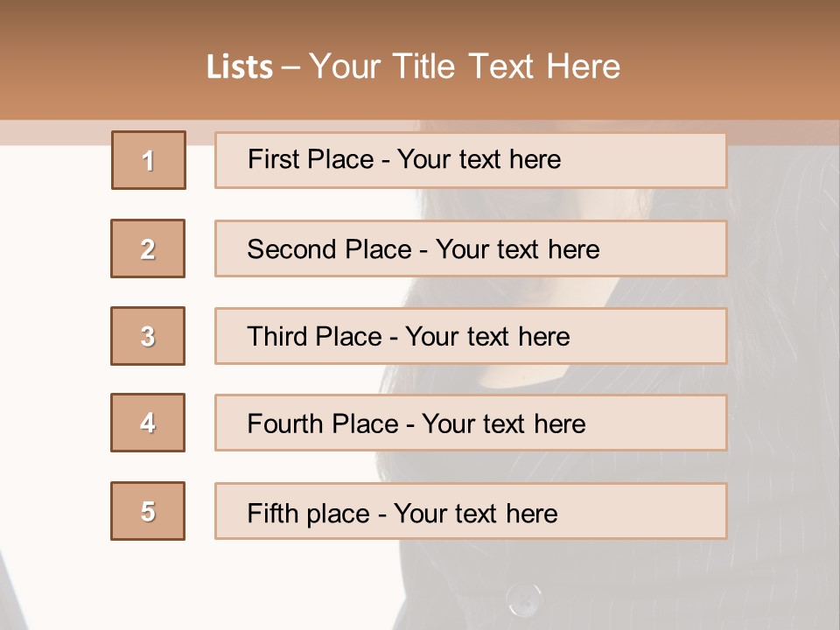Click the number 5 box
The height and width of the screenshot is (630, 840).
click(x=148, y=511)
